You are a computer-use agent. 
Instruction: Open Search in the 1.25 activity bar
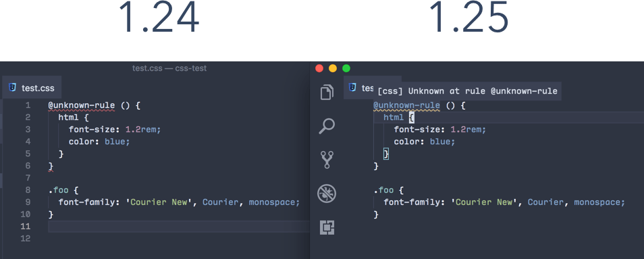click(327, 126)
